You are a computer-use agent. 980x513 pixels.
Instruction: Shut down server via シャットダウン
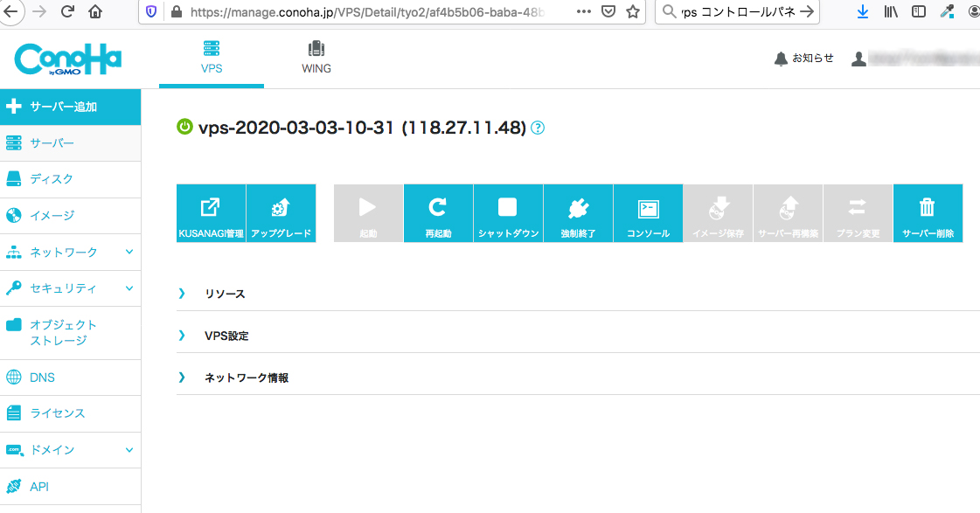tap(508, 213)
